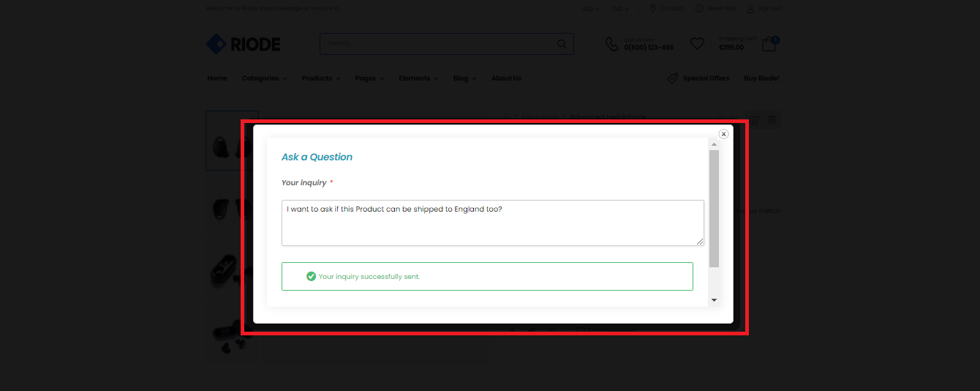
Task: Expand the Elements menu
Action: [x=418, y=78]
